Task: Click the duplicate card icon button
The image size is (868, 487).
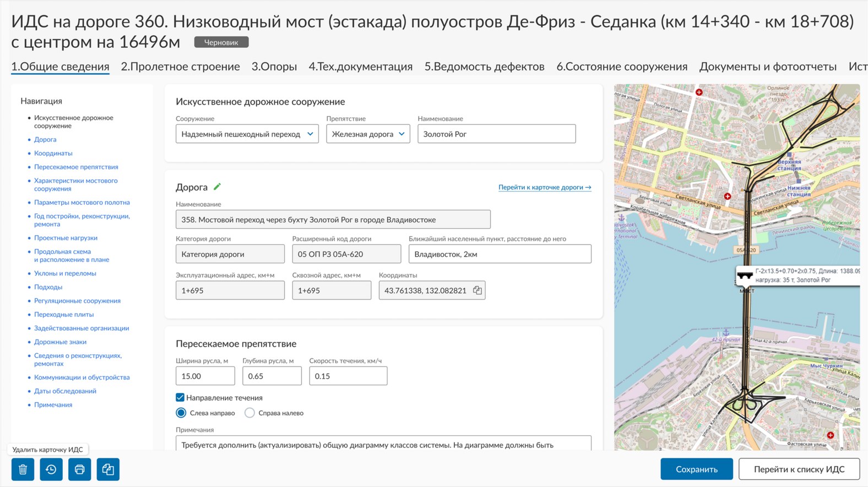Action: click(108, 469)
